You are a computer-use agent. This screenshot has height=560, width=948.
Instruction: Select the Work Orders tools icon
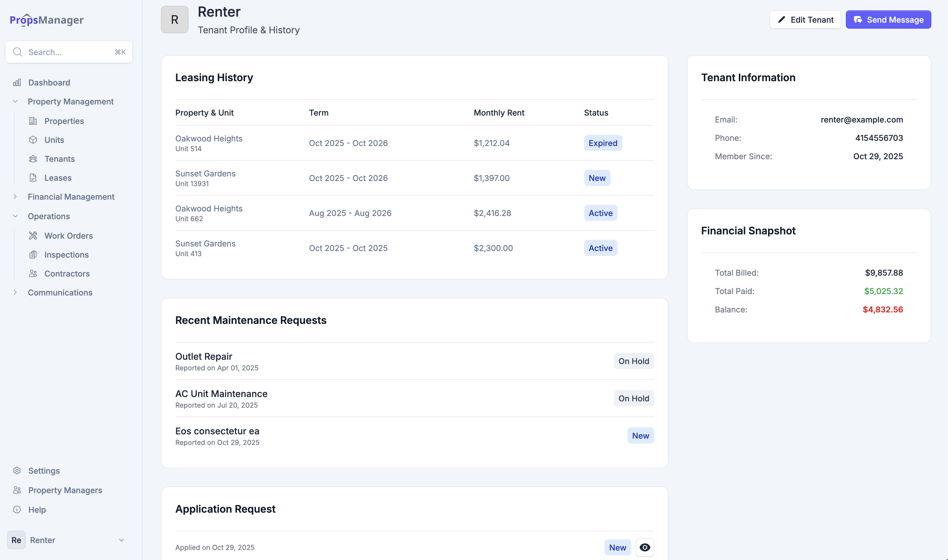33,236
